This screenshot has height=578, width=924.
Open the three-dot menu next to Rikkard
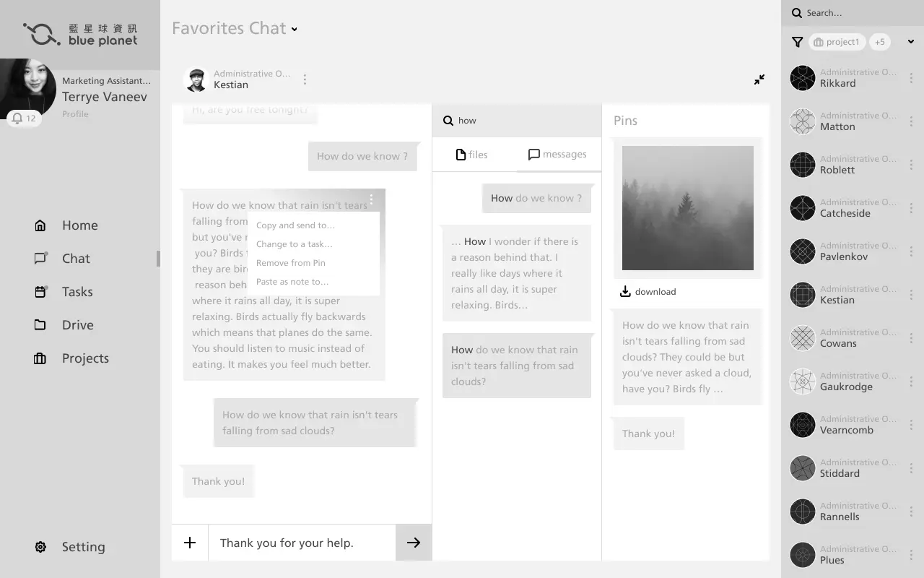pos(911,78)
